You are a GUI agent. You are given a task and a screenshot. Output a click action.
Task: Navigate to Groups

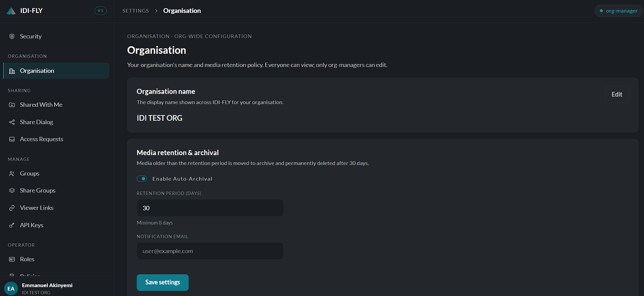[56, 174]
